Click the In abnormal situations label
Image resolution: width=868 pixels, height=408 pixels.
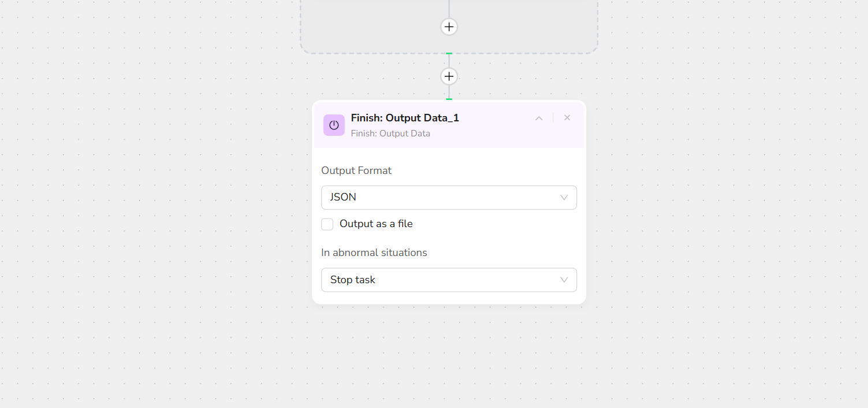(x=374, y=253)
